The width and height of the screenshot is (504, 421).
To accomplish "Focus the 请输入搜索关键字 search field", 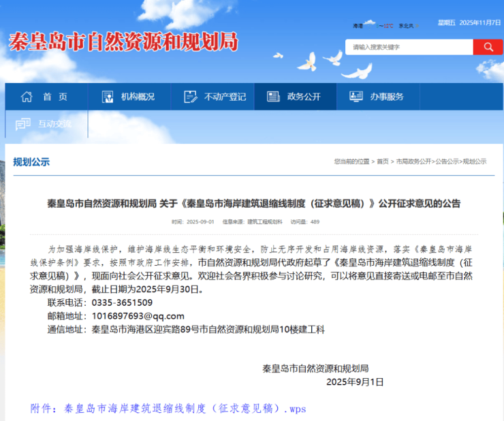I will point(409,47).
